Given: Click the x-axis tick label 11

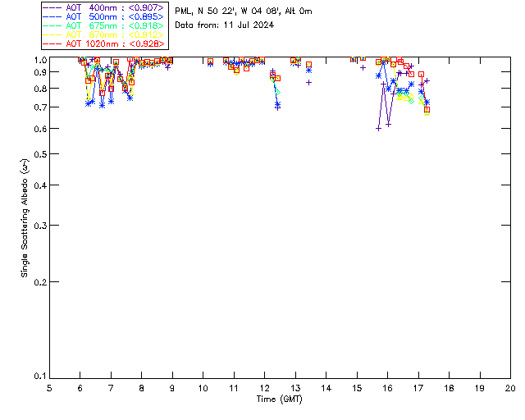Looking at the screenshot, I should point(234,388).
